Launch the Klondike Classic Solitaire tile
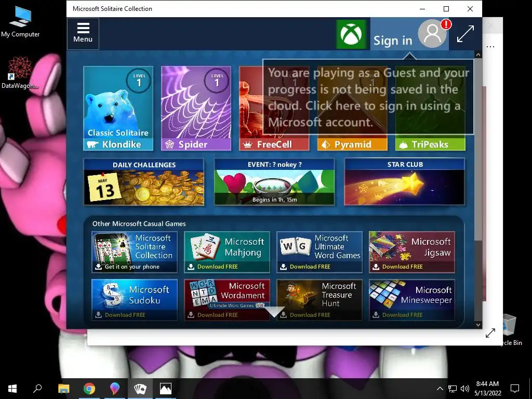 (118, 108)
